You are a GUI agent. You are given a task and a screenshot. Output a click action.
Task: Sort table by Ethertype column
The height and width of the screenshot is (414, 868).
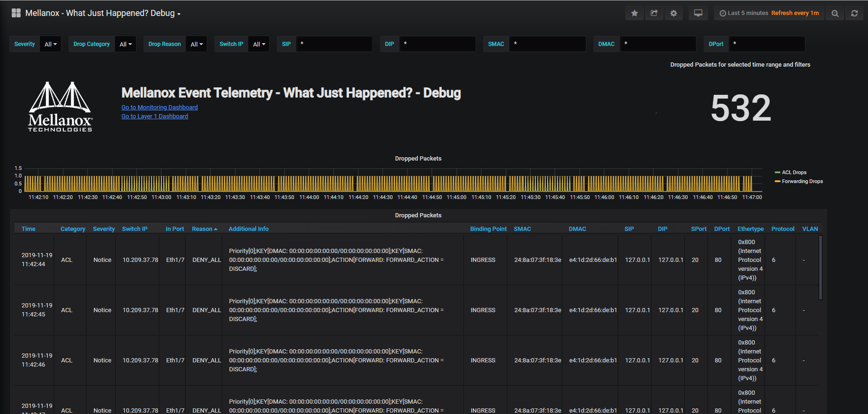[751, 229]
